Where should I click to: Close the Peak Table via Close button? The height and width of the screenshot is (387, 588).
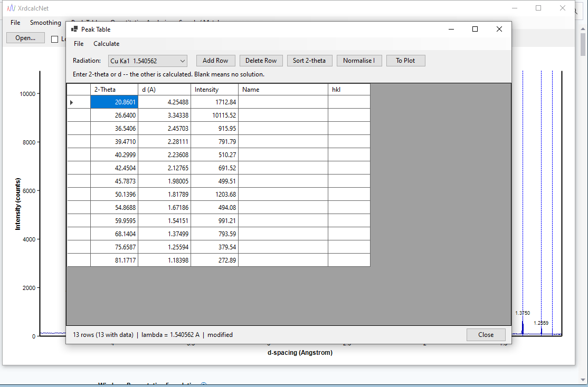click(486, 335)
